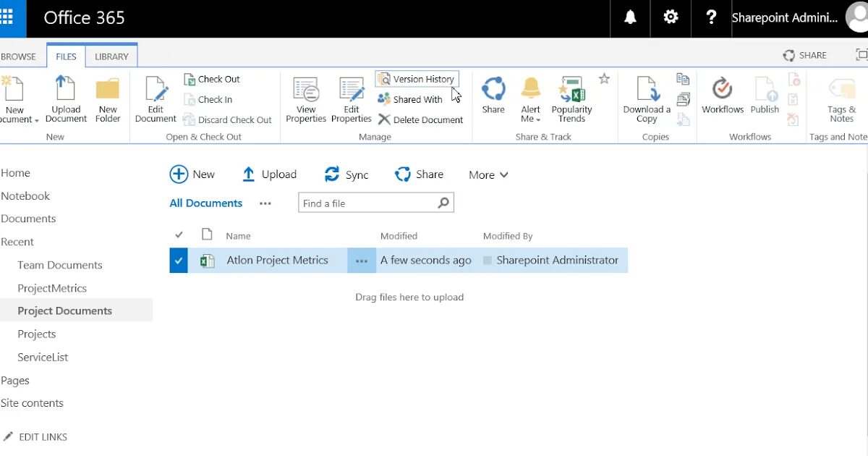Check Out the selected document
Image resolution: width=868 pixels, height=456 pixels.
211,79
